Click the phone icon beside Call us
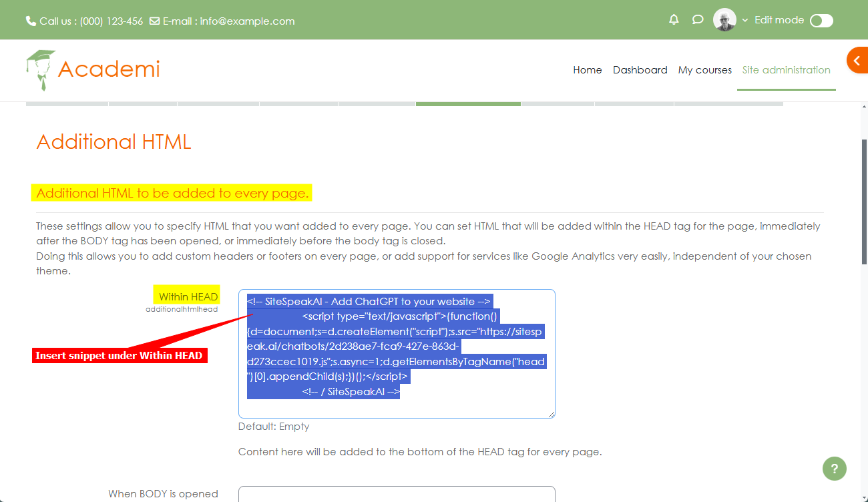Screen dimensions: 868x502 31,21
